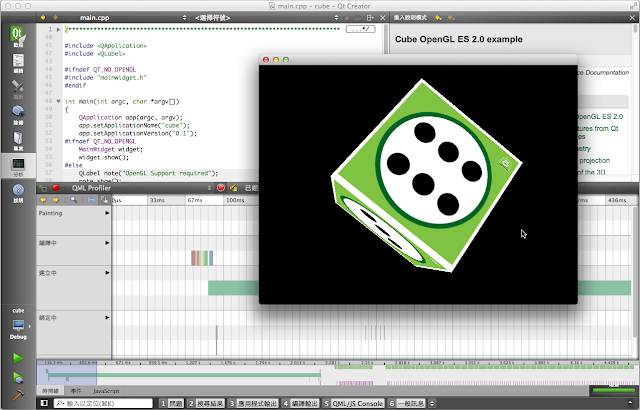Switch to the JavaScript tab in profiler

pyautogui.click(x=106, y=391)
